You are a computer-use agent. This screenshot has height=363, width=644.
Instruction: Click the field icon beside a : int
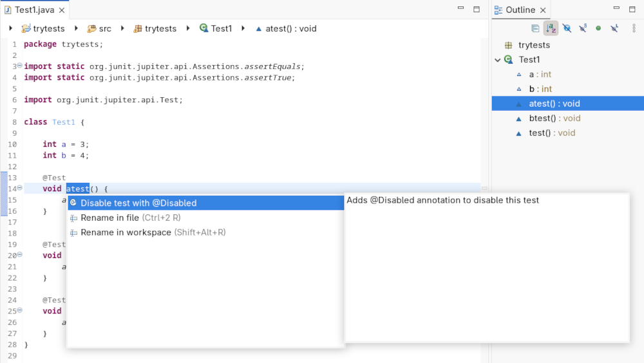518,75
